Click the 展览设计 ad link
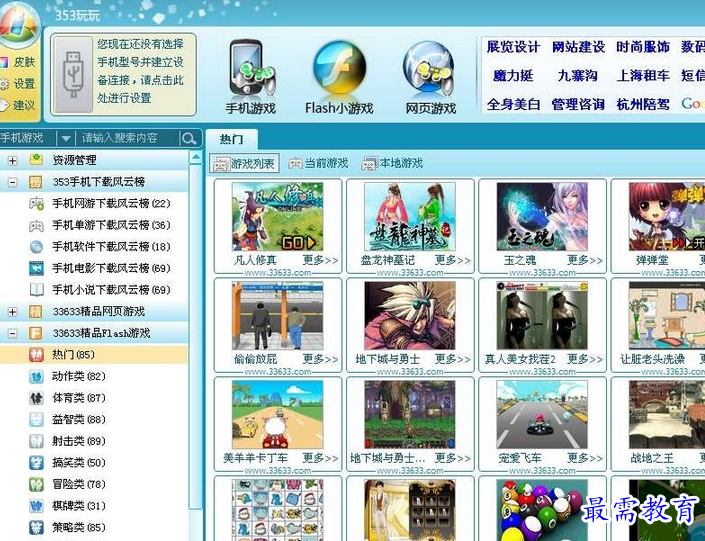705x541 pixels. pos(513,46)
